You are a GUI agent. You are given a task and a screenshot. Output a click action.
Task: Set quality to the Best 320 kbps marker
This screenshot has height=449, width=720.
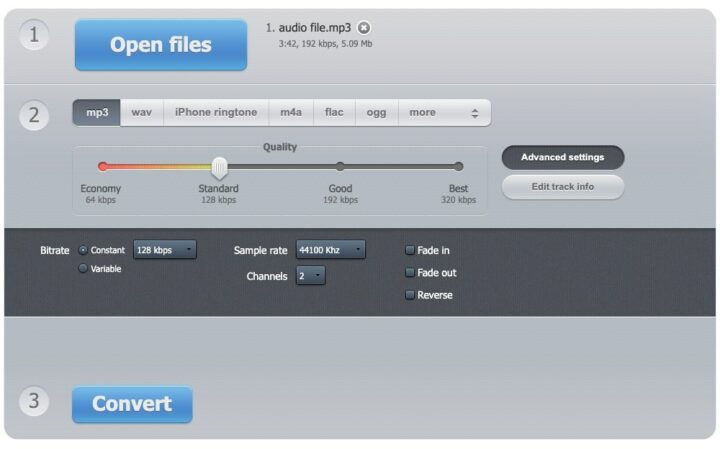458,167
